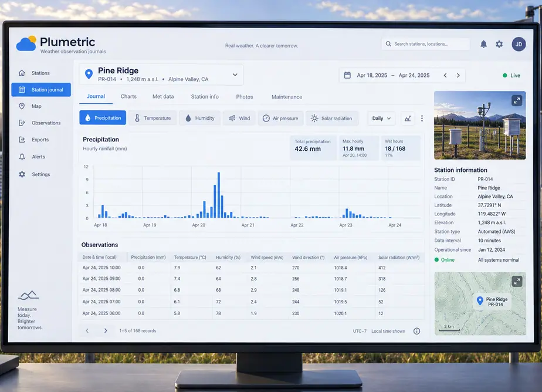Screen dimensions: 542x392
Task: Select the Wind metric toggle
Action: (x=239, y=118)
